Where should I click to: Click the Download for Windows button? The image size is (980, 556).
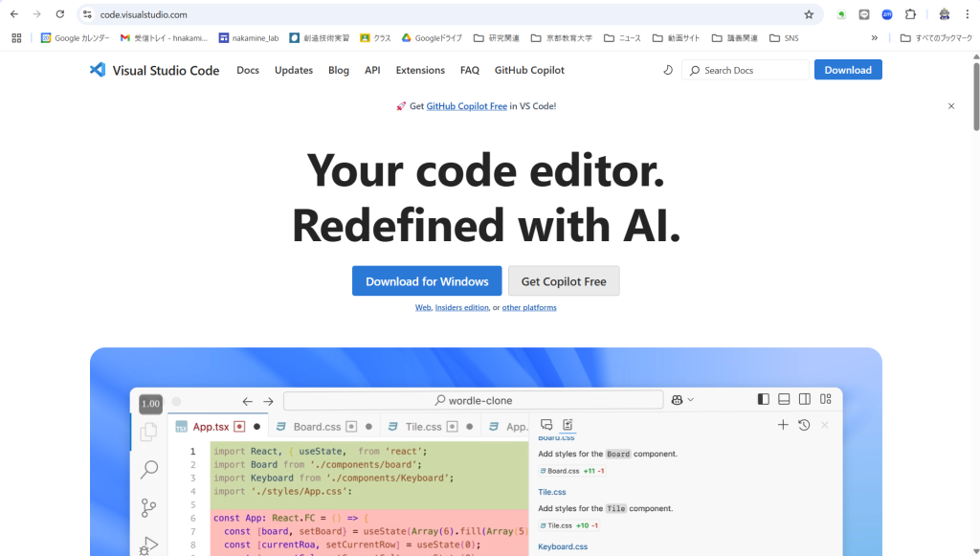click(x=427, y=281)
